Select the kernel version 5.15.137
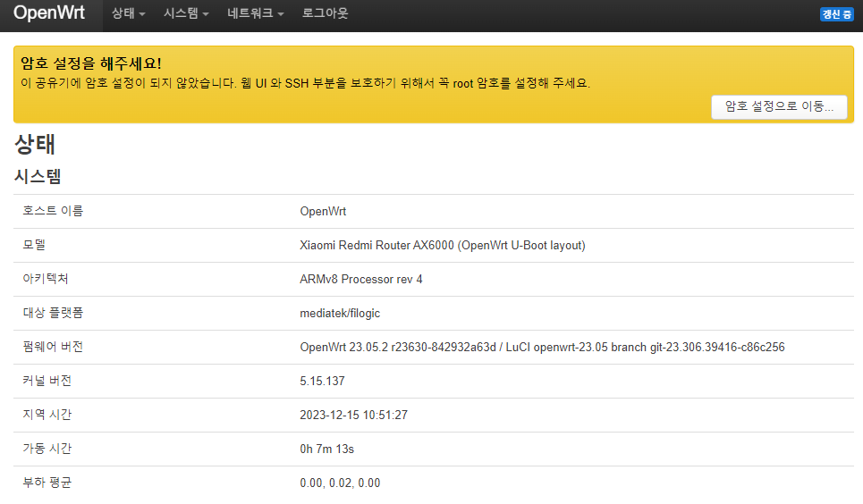The image size is (863, 504). coord(322,382)
